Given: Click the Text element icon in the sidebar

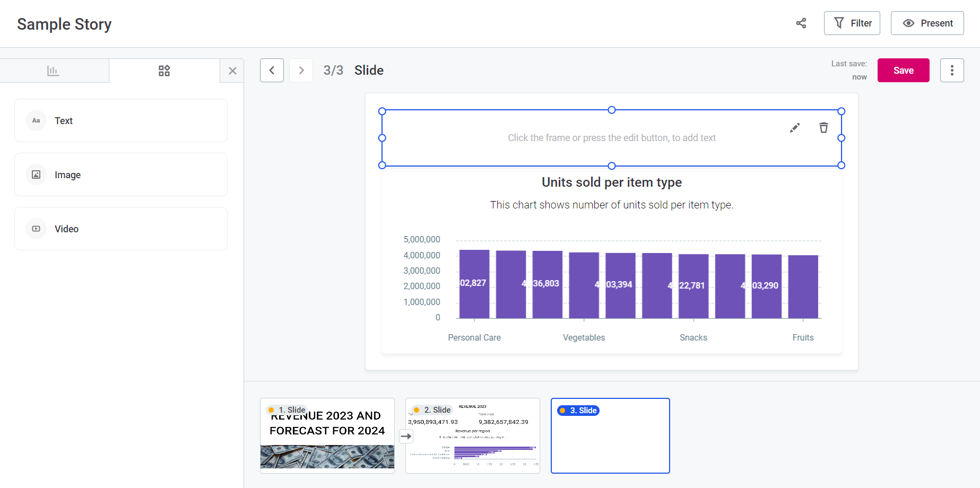Looking at the screenshot, I should coord(36,120).
